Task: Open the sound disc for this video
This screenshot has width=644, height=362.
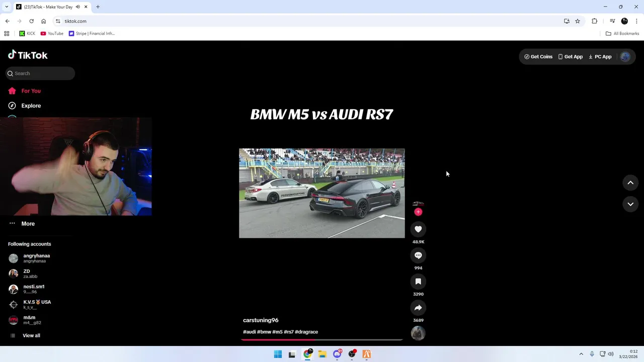Action: [x=418, y=333]
